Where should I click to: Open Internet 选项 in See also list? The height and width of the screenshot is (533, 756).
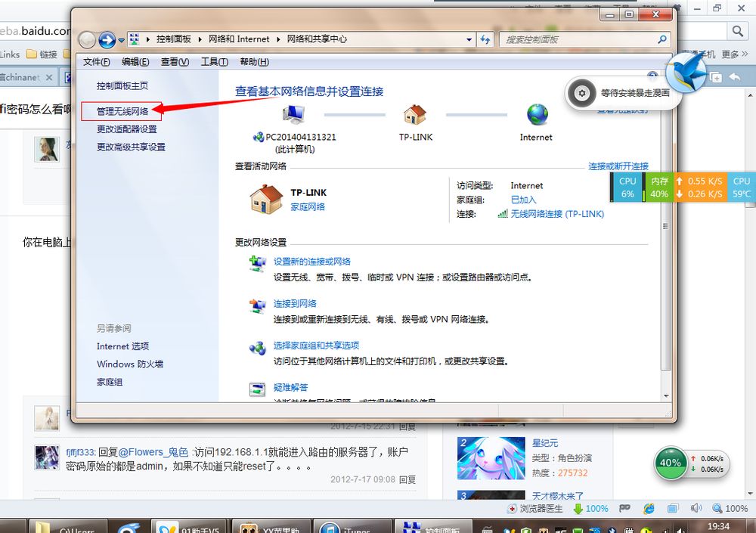(123, 346)
